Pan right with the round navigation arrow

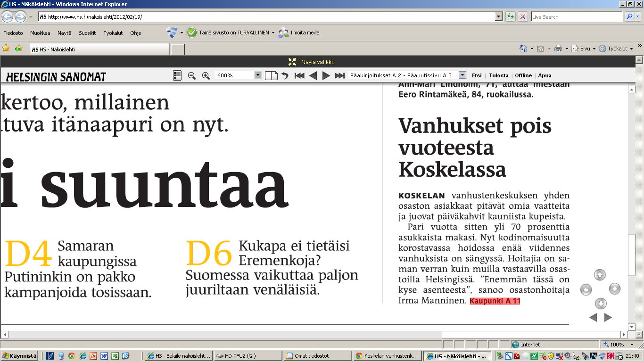coord(614,288)
